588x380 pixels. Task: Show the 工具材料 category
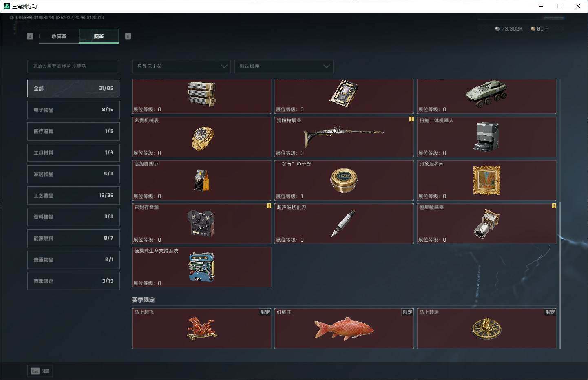coord(73,153)
